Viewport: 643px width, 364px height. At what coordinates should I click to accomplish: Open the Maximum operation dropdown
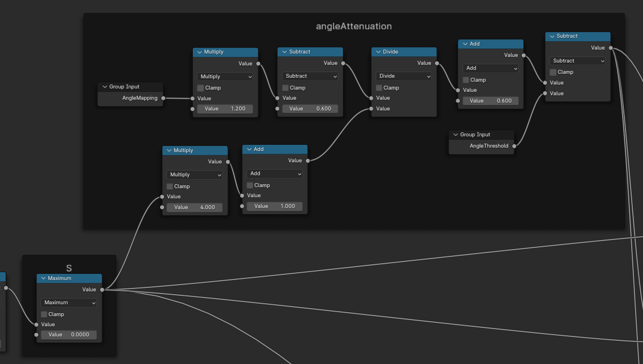(69, 303)
